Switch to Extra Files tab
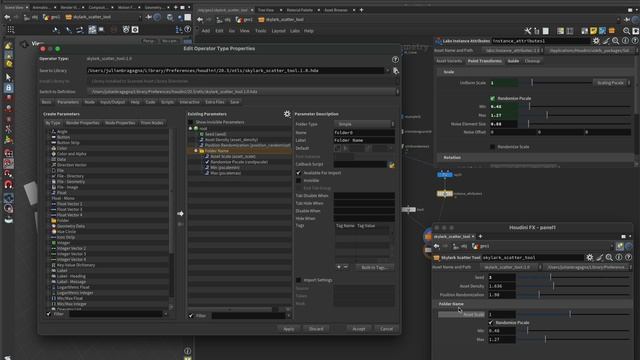The image size is (640, 360). 215,102
